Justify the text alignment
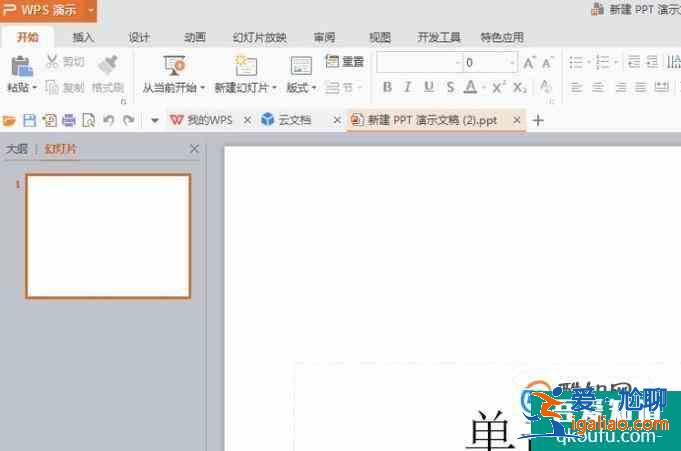The height and width of the screenshot is (451, 681). click(x=641, y=87)
